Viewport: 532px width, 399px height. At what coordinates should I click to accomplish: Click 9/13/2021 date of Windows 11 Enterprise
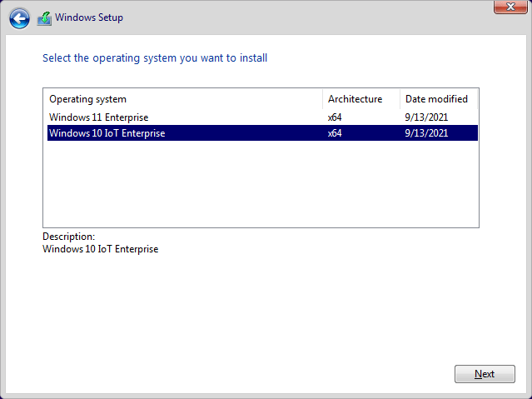pyautogui.click(x=426, y=117)
